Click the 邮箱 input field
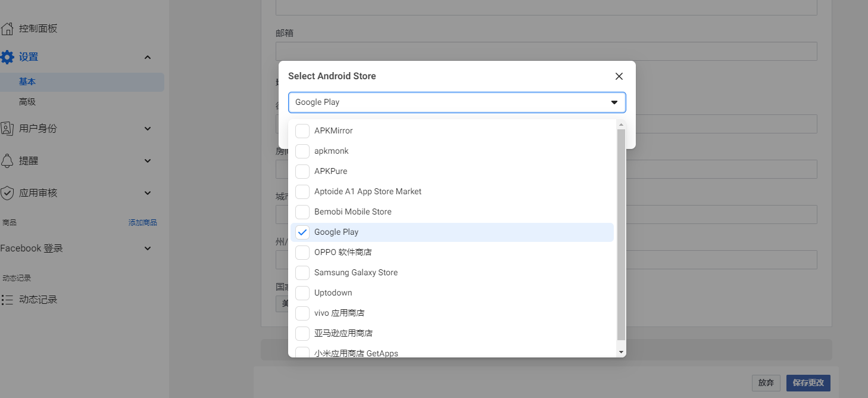868x398 pixels. [546, 51]
